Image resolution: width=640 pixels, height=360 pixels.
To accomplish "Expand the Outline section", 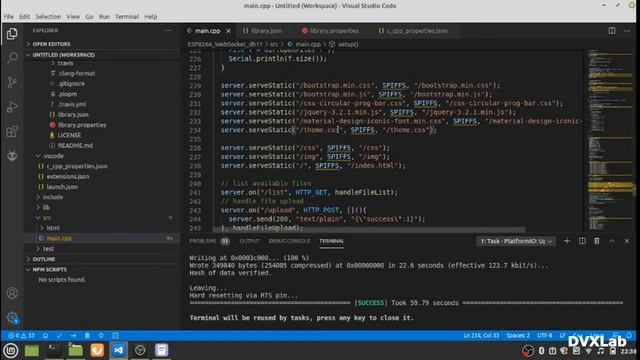I will (44, 259).
